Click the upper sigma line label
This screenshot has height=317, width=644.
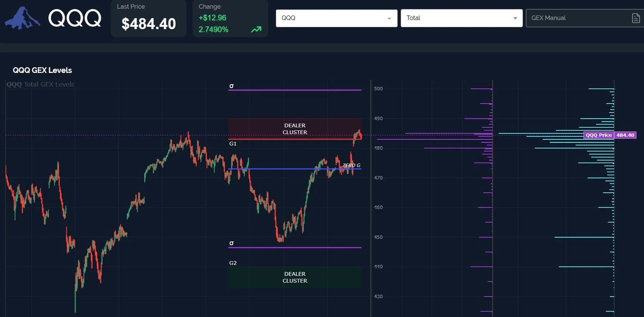click(x=231, y=86)
